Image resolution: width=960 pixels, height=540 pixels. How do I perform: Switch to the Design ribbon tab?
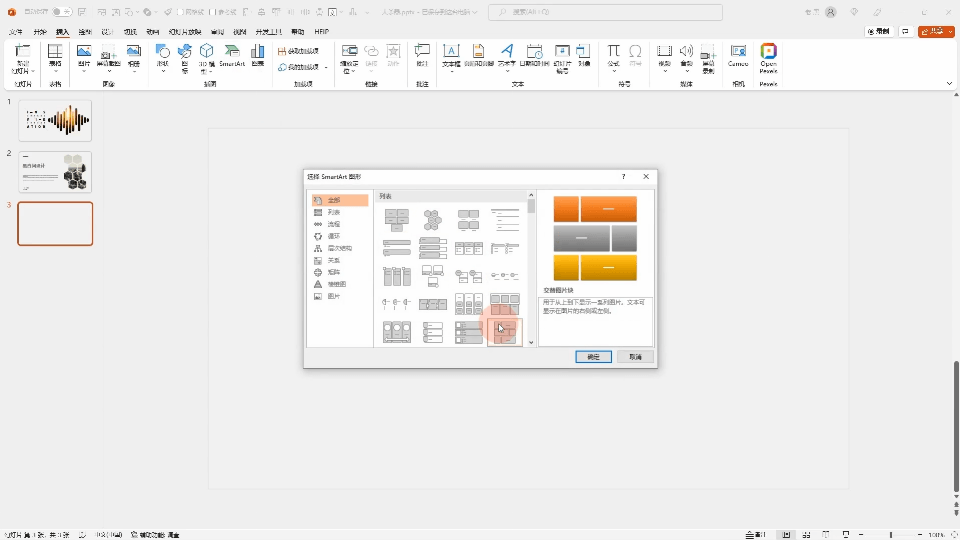pyautogui.click(x=108, y=32)
